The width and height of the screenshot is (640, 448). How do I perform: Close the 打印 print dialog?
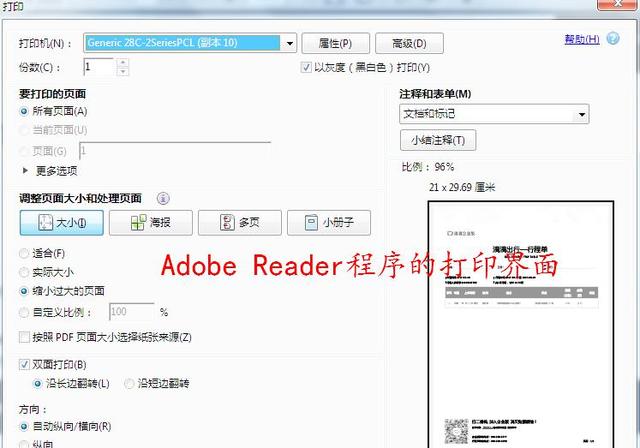tap(618, 3)
